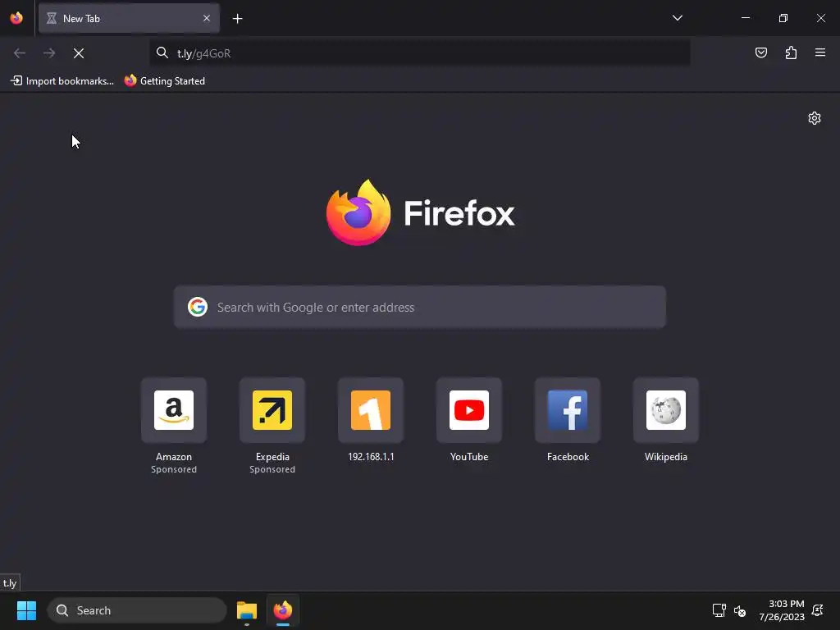Click the Firefox taskbar icon
Image resolution: width=840 pixels, height=630 pixels.
(x=283, y=610)
